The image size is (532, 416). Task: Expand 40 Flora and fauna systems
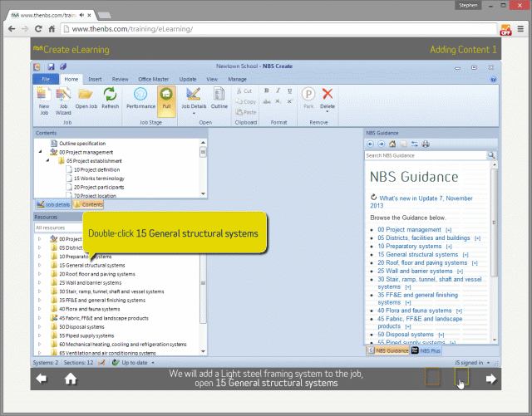40,309
